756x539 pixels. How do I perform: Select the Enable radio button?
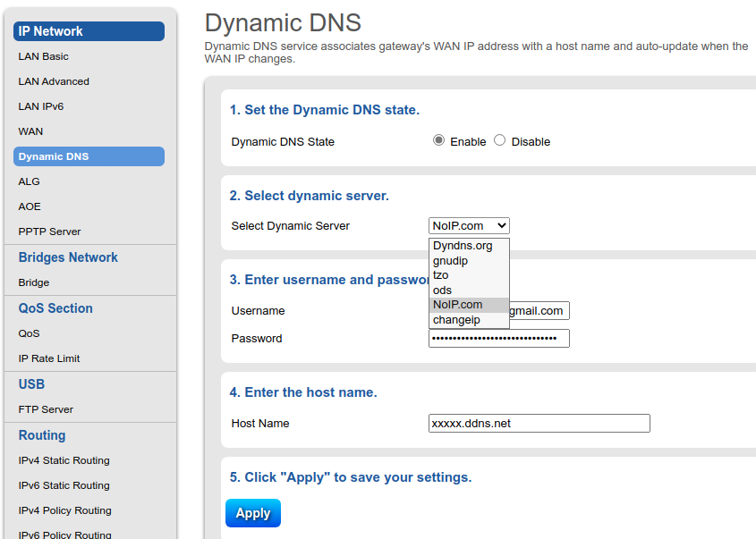coord(438,140)
